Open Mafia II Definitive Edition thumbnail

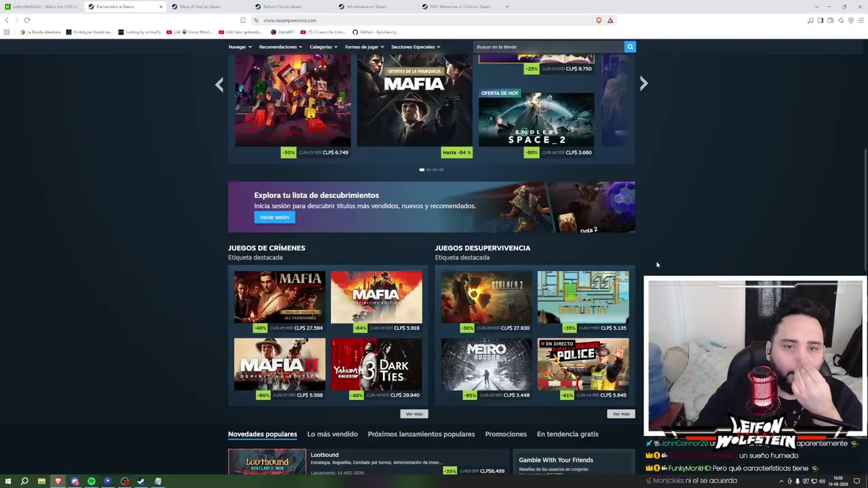[279, 364]
